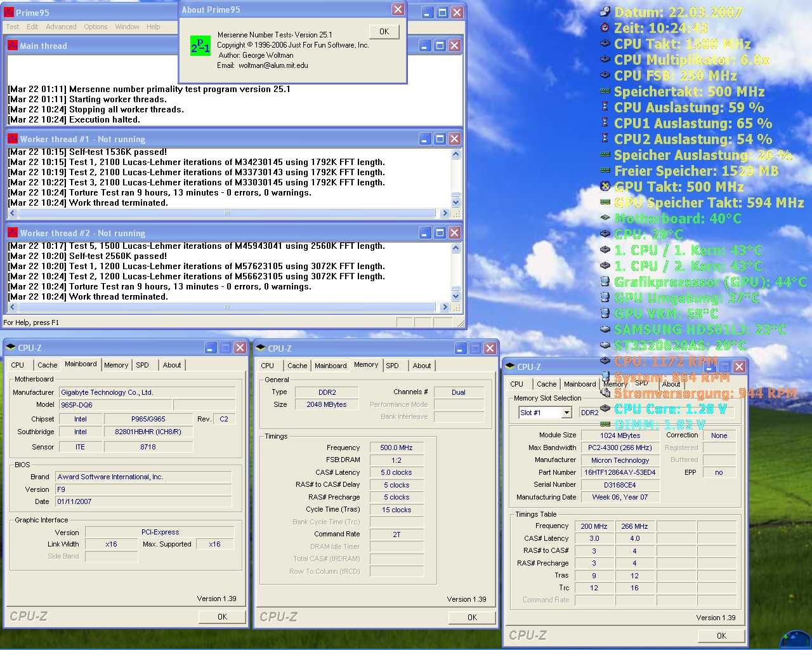This screenshot has height=650, width=812.
Task: Open the Memory Slot Selection dropdown
Action: coord(566,413)
